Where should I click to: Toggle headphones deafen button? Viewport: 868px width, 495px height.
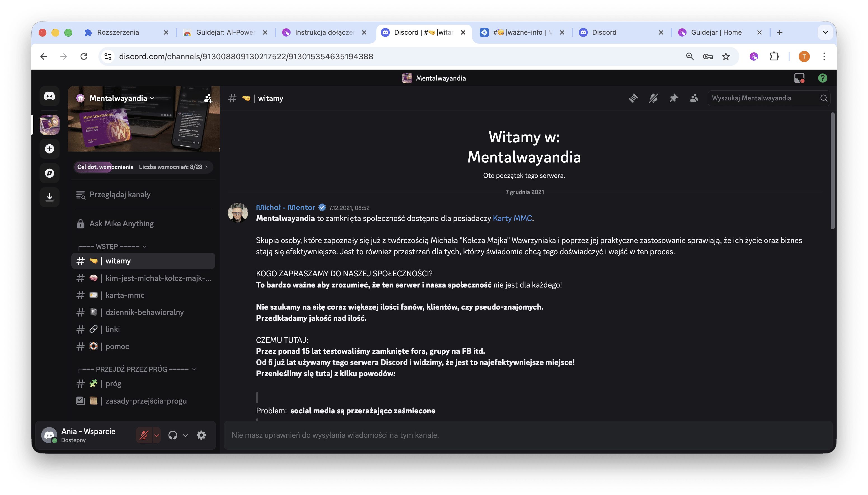173,435
